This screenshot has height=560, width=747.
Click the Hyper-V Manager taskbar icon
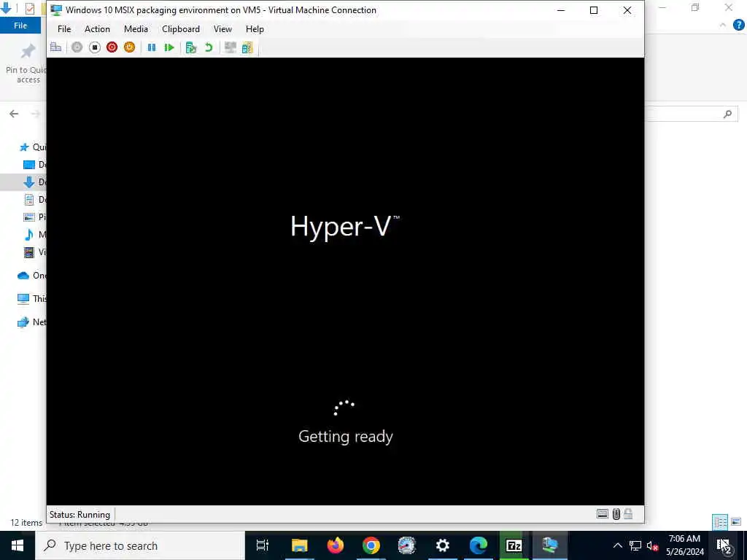[x=550, y=545]
